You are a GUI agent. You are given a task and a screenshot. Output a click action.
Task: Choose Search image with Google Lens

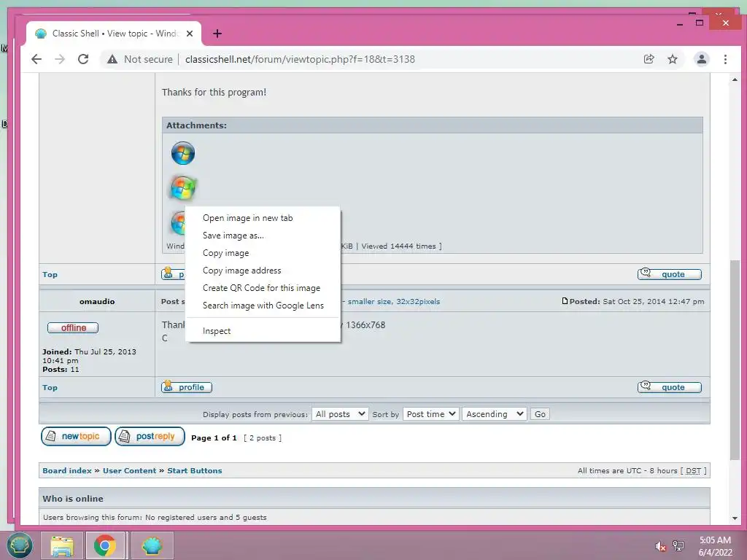coord(263,306)
